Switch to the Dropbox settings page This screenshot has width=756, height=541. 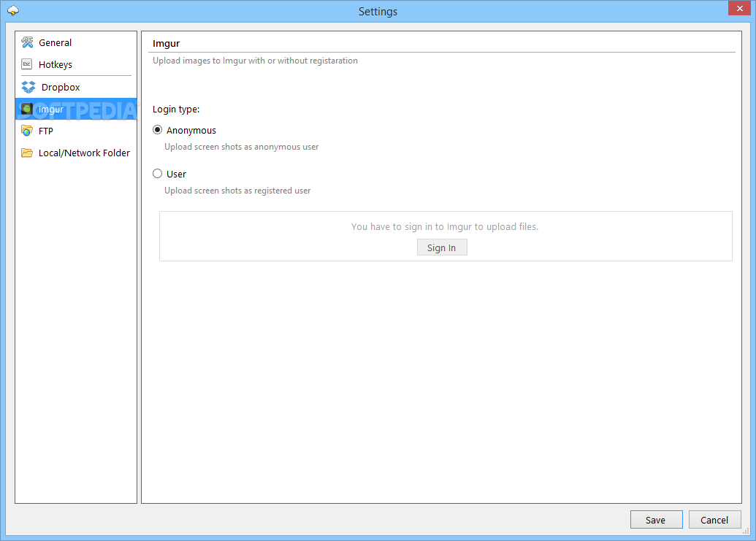click(76, 87)
